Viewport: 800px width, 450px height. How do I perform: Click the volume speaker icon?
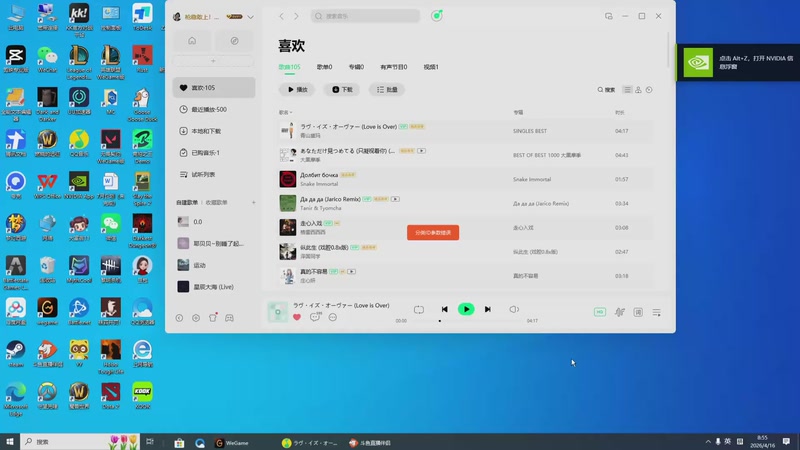click(514, 309)
